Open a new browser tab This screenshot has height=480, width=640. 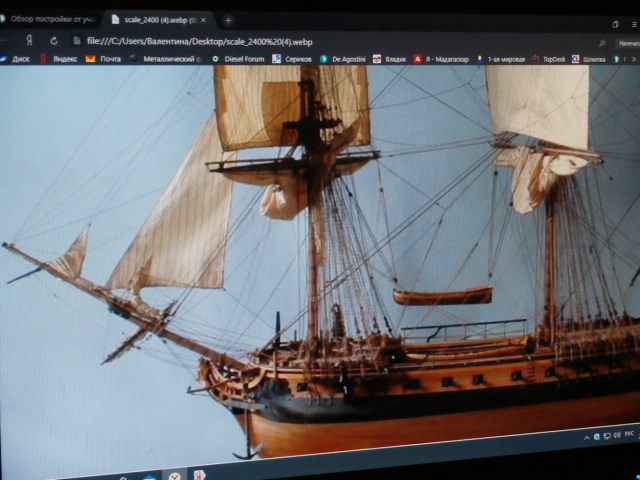(x=228, y=20)
